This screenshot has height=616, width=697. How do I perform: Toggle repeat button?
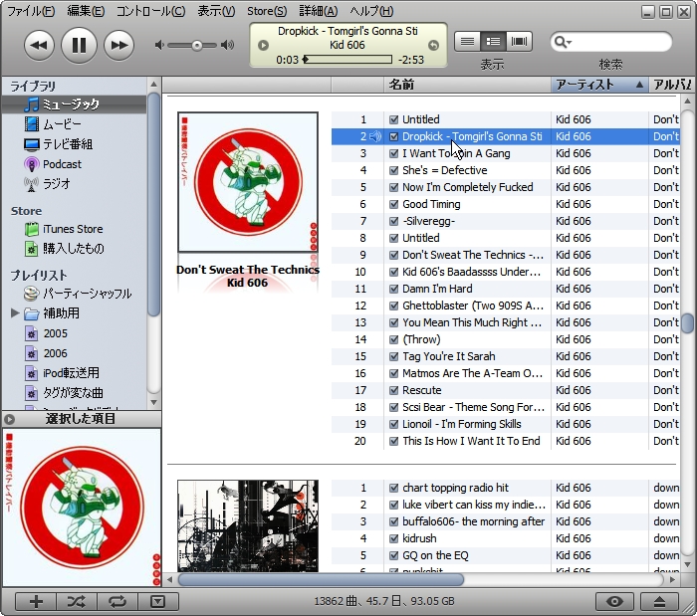pos(117,602)
